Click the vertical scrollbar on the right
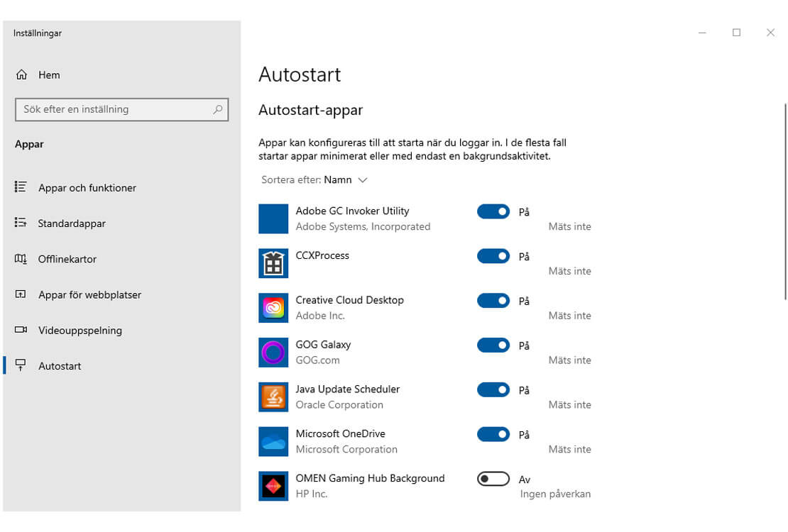The height and width of the screenshot is (532, 788). (x=785, y=199)
